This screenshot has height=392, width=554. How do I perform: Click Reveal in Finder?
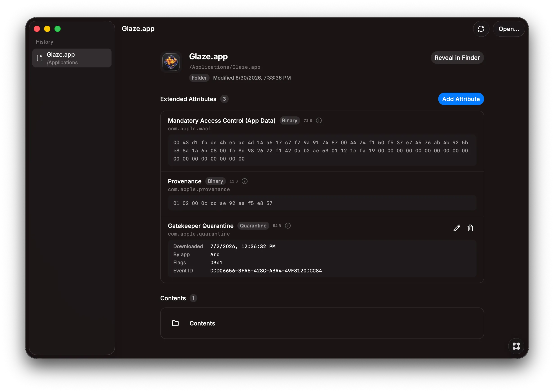click(457, 58)
